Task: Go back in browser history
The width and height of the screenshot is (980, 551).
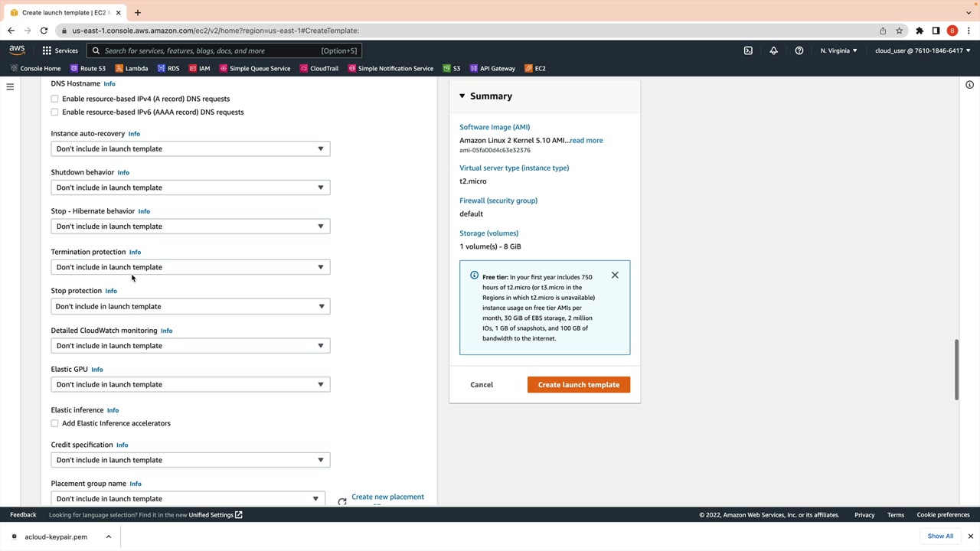Action: (x=11, y=31)
